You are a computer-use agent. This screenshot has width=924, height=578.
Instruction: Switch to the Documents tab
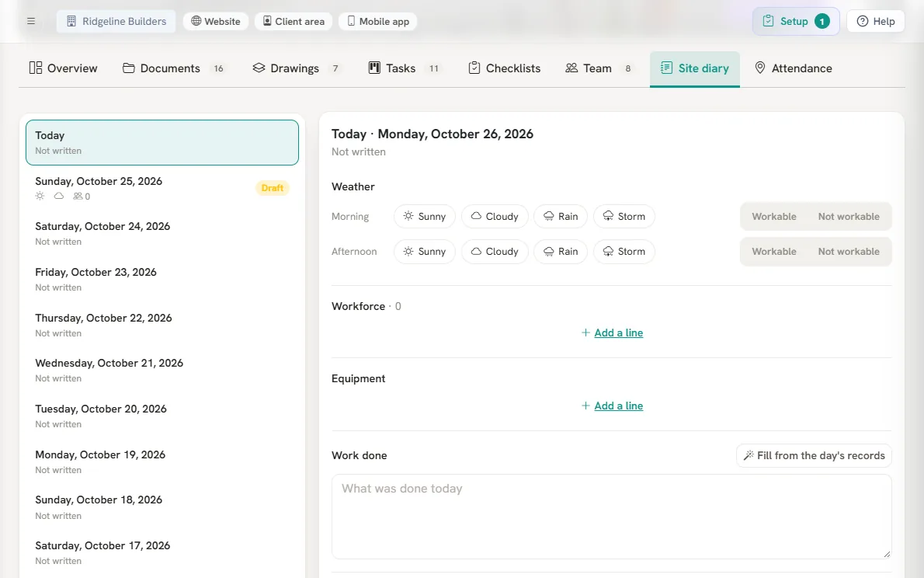coord(174,68)
